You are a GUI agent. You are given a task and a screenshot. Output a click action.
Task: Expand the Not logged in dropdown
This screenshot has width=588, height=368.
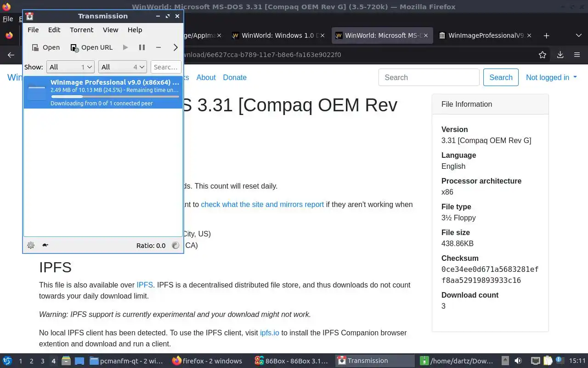point(551,77)
